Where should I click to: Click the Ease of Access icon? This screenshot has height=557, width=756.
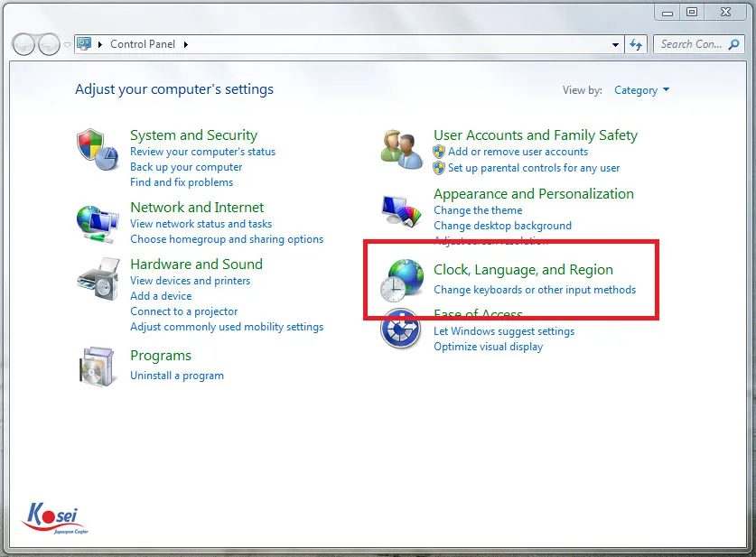click(400, 328)
